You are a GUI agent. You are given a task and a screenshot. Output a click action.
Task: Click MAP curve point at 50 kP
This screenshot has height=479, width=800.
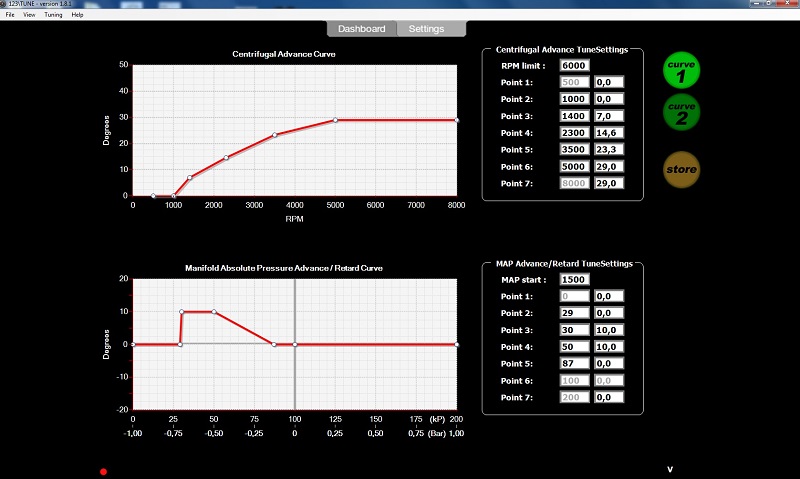(214, 312)
